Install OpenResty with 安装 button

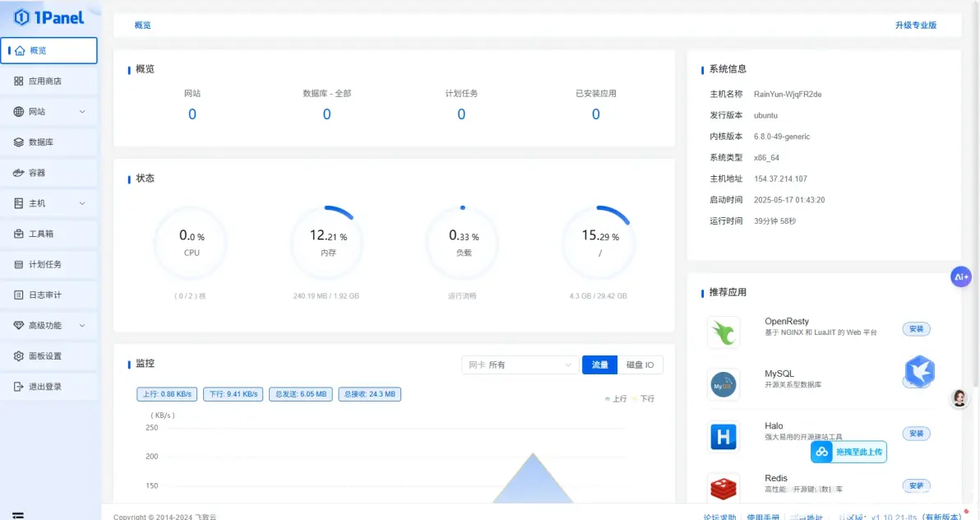(x=916, y=329)
